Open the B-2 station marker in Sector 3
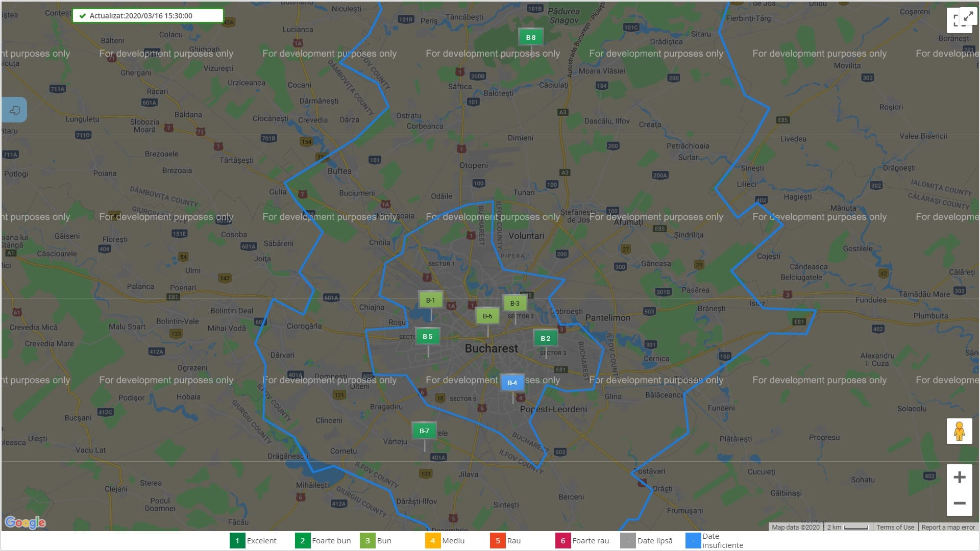Viewport: 980px width, 551px height. [x=546, y=338]
